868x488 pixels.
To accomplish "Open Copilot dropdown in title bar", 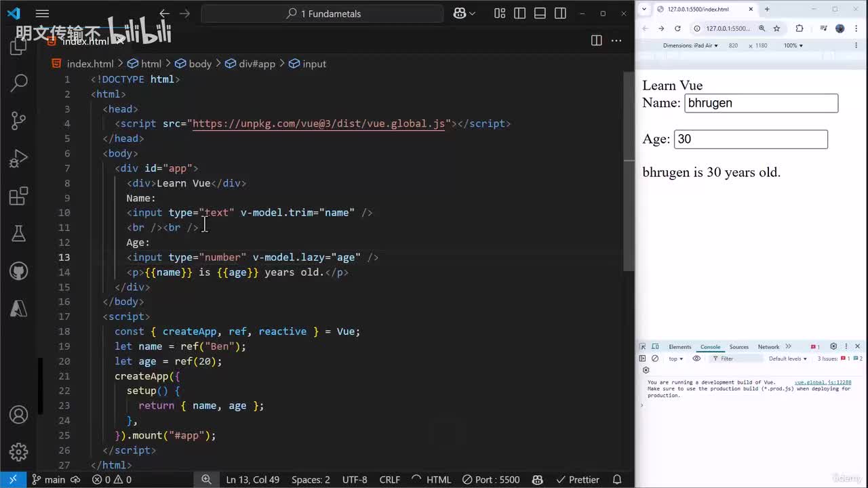I will click(472, 14).
